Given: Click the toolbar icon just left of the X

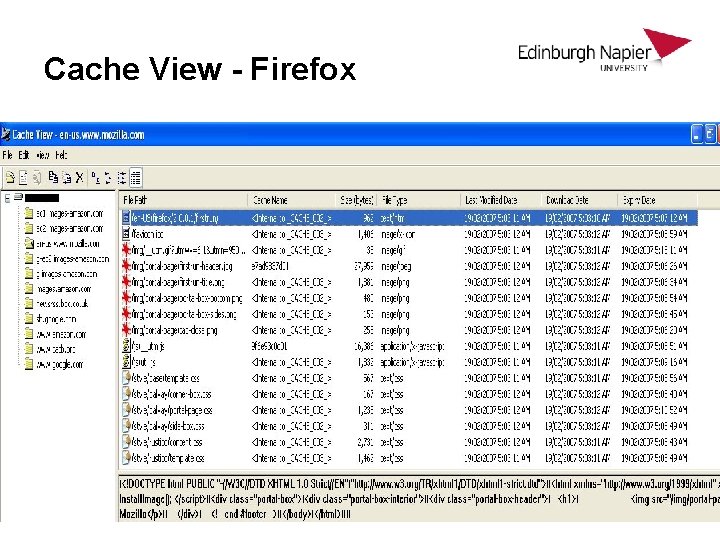Looking at the screenshot, I should (x=67, y=177).
